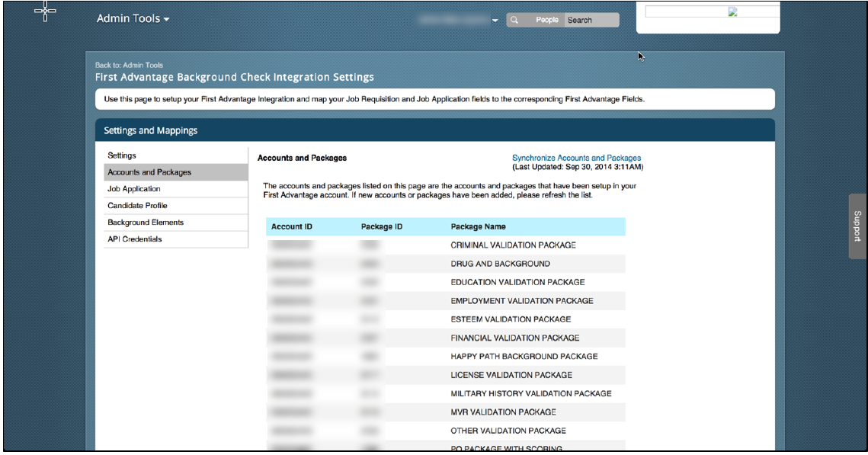Select HAPPY PATH BACKGROUND PACKAGE row

(446, 357)
